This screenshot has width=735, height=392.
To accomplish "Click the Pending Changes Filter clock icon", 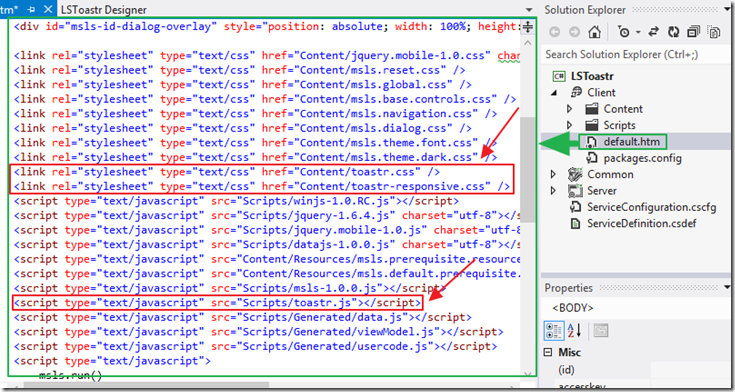I will point(625,32).
